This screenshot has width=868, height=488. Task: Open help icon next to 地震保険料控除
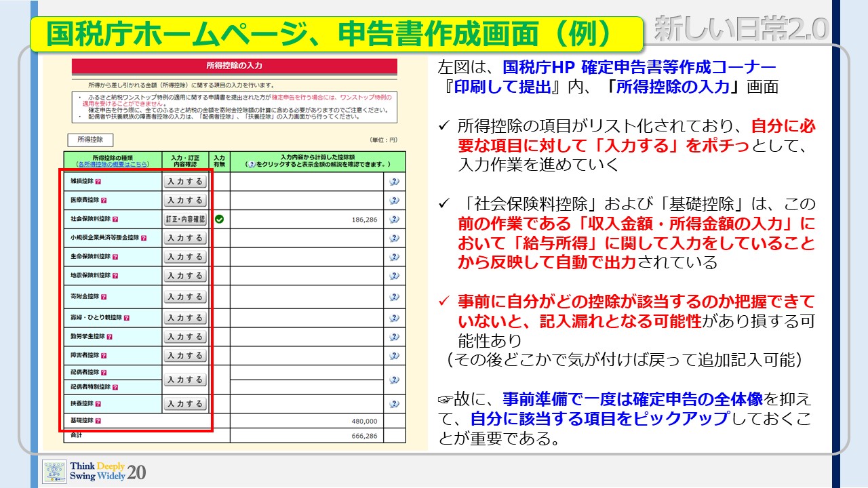coord(115,276)
